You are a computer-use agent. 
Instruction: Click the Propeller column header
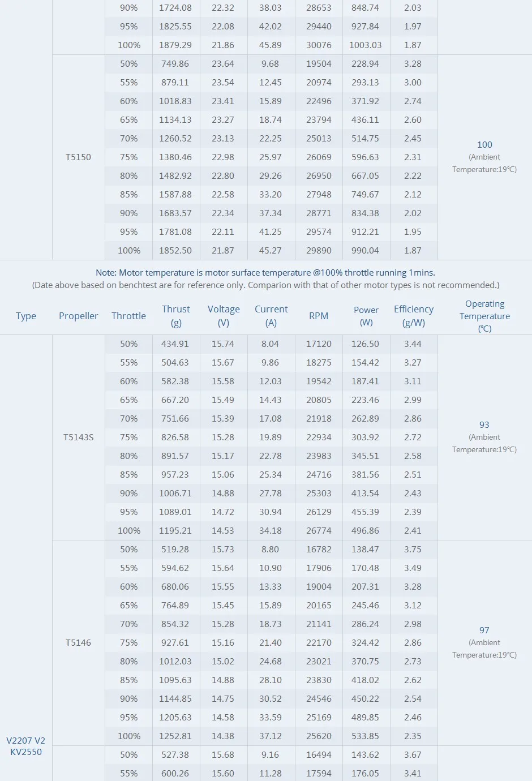click(x=79, y=316)
